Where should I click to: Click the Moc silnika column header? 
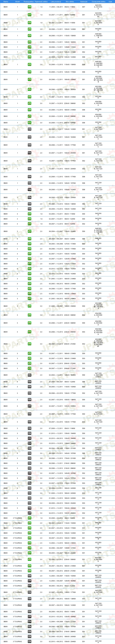click(70, 1)
